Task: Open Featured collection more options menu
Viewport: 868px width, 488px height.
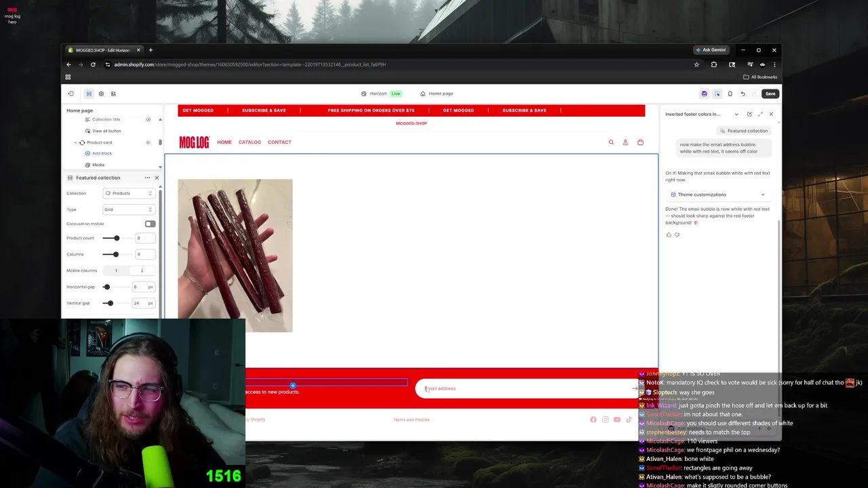Action: [147, 178]
